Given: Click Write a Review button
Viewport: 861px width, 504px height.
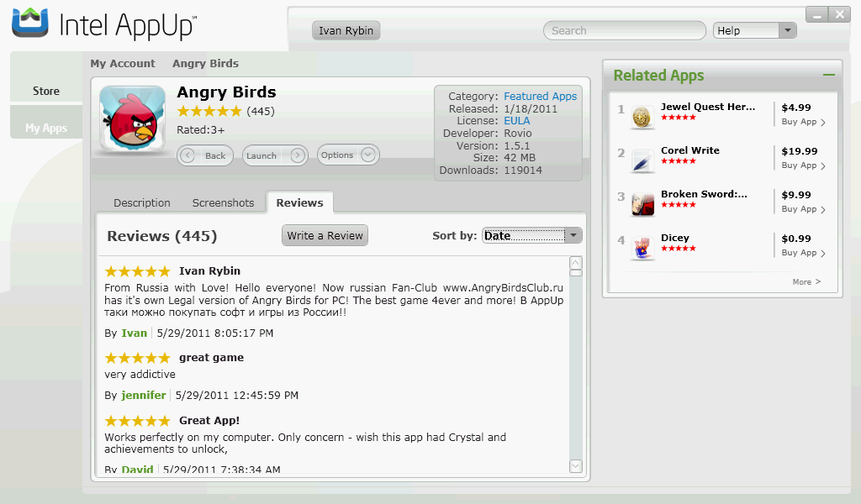Looking at the screenshot, I should (x=325, y=235).
